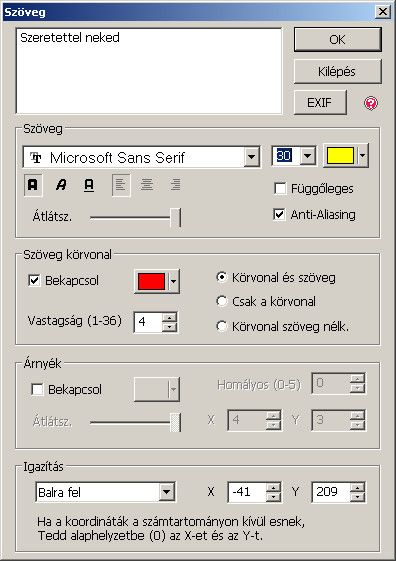This screenshot has width=396, height=561.
Task: Align text to the left
Action: click(121, 185)
